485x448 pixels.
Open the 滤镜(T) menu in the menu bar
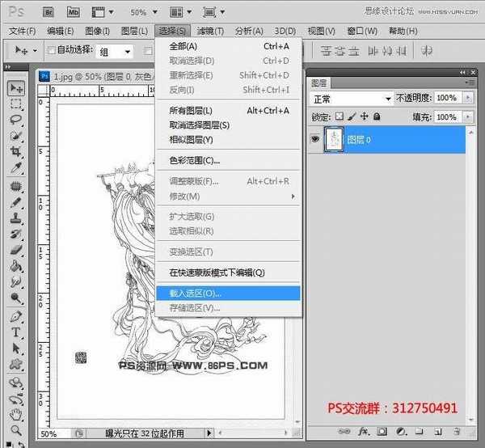click(x=210, y=31)
